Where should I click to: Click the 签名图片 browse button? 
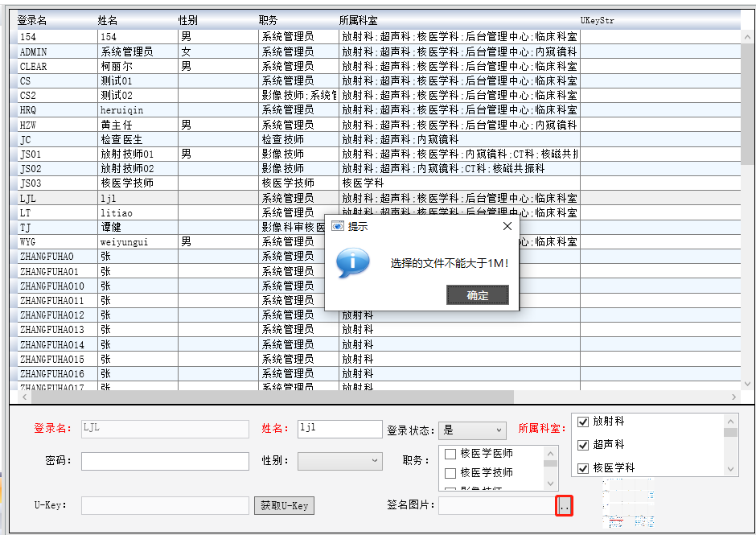tap(564, 505)
